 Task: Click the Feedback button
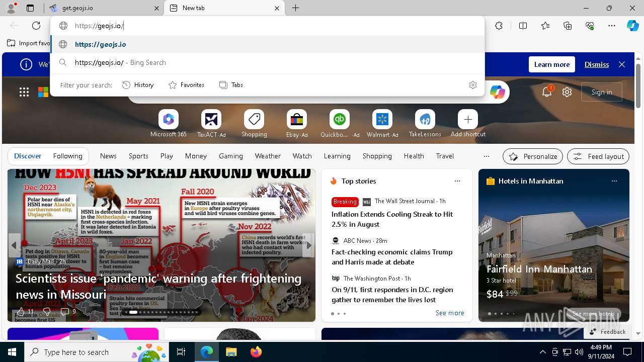(607, 332)
